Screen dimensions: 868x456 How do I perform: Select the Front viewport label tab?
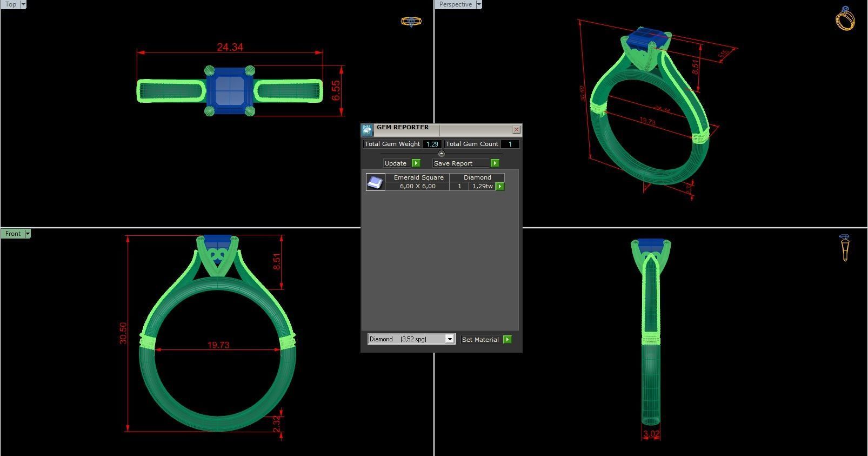(13, 234)
